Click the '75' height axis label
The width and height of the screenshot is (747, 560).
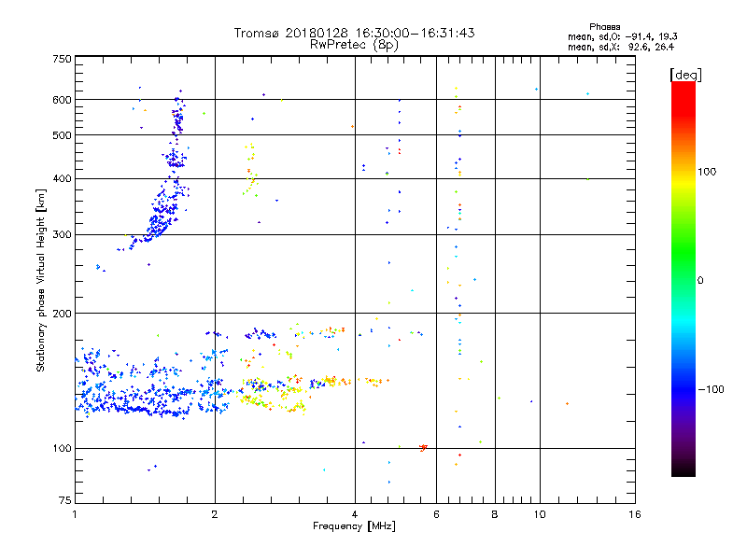pyautogui.click(x=65, y=500)
